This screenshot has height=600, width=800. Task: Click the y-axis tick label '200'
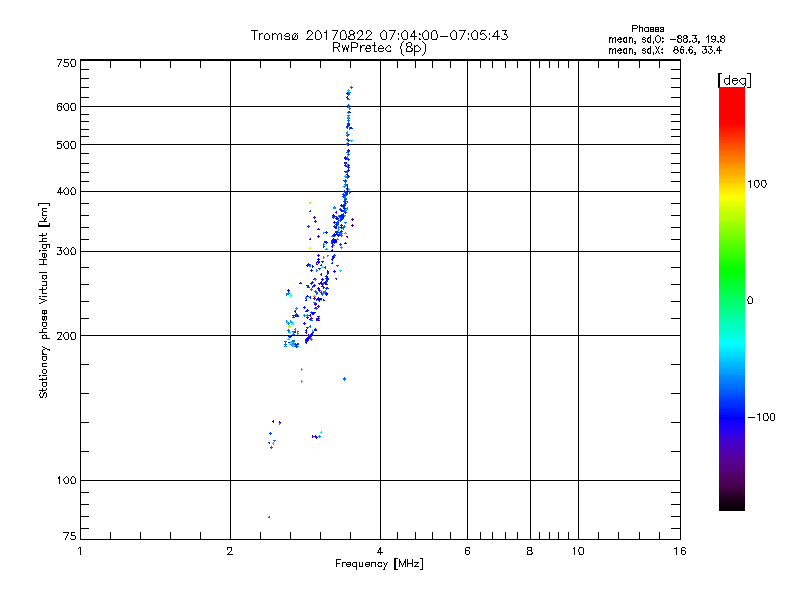coord(66,336)
